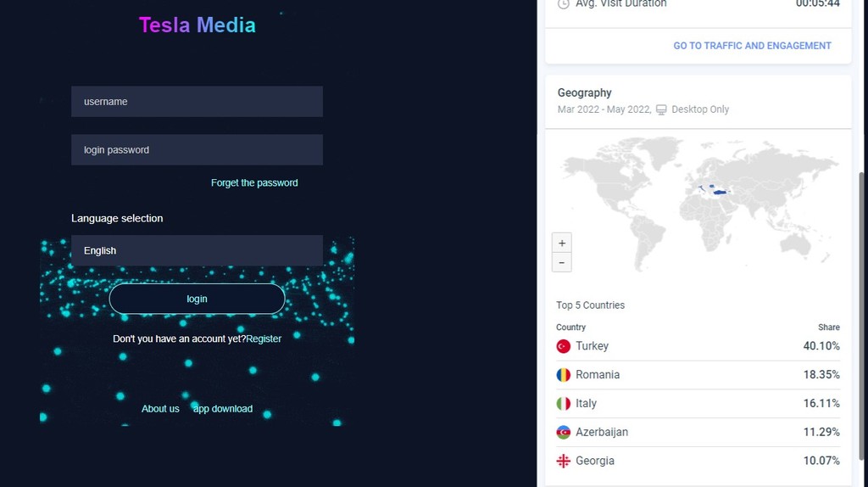Click the Turkey flag icon
This screenshot has height=487, width=868.
pos(563,346)
